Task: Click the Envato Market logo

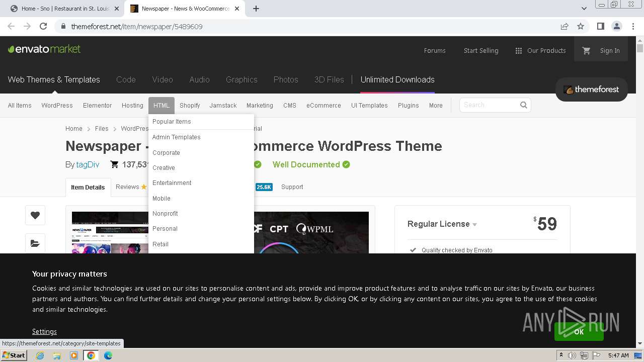Action: pyautogui.click(x=44, y=49)
